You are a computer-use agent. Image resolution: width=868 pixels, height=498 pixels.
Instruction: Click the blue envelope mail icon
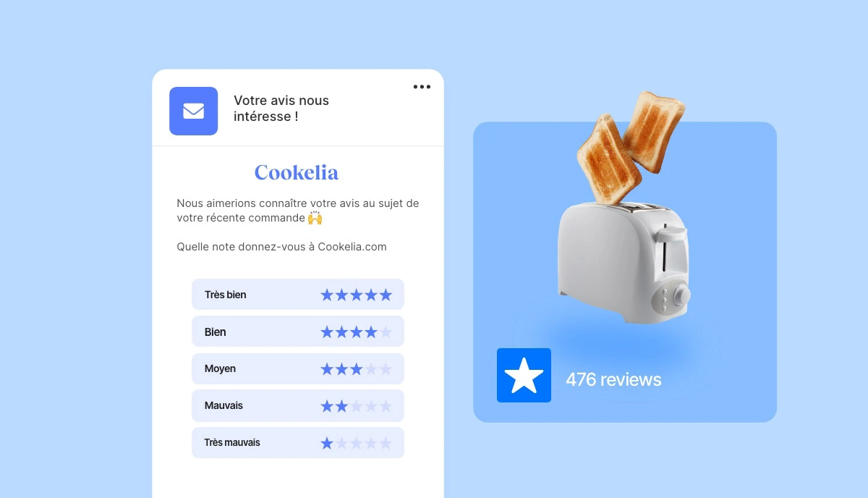(193, 111)
